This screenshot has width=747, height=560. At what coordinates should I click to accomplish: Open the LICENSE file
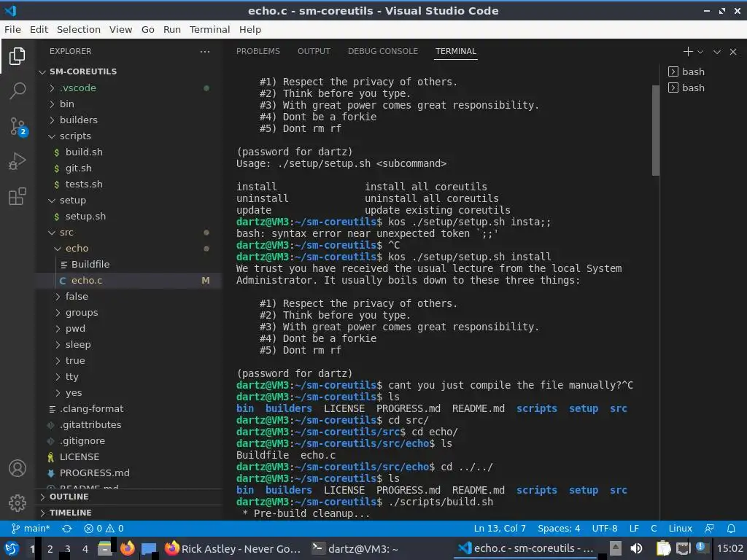click(128, 456)
